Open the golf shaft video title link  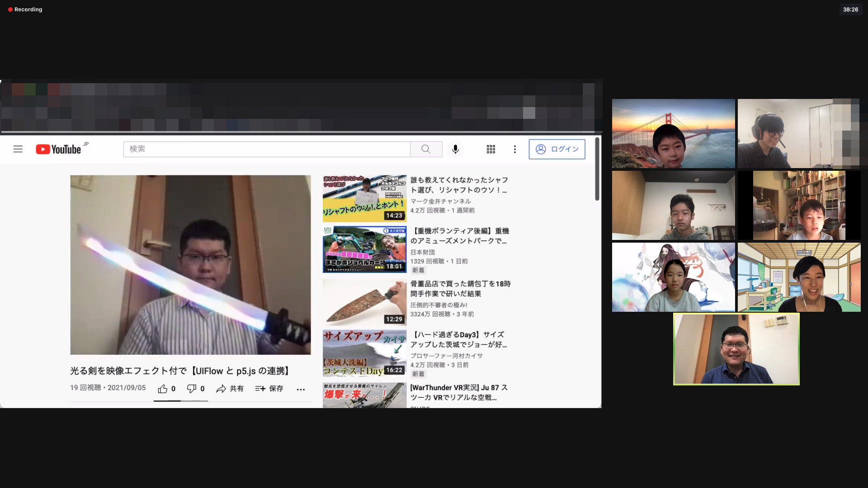click(459, 185)
